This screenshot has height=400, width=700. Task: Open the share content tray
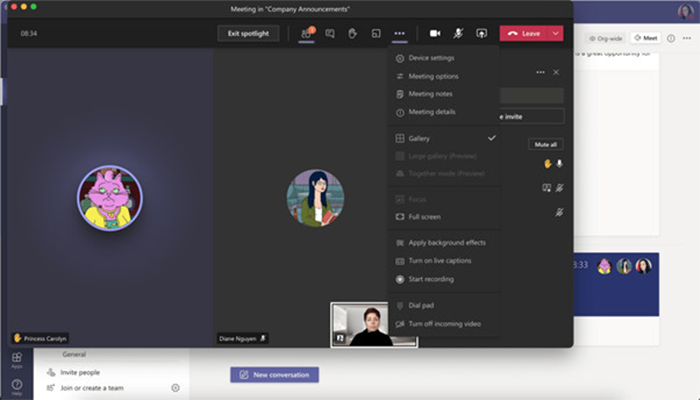click(481, 33)
